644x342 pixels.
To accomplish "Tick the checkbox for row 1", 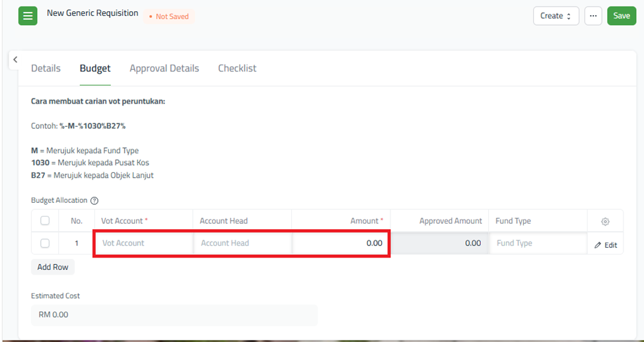I will [45, 243].
